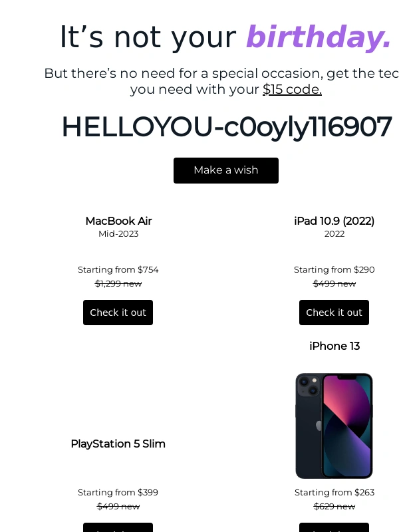Viewport: 399px width, 532px height.
Task: Click the MacBook Air Starting from $754 price
Action: tap(118, 270)
